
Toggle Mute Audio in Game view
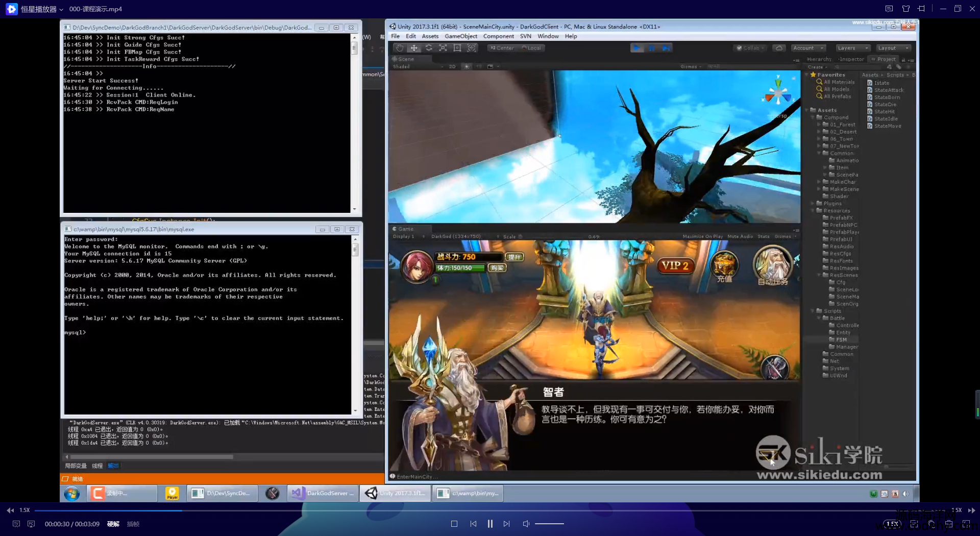[740, 236]
